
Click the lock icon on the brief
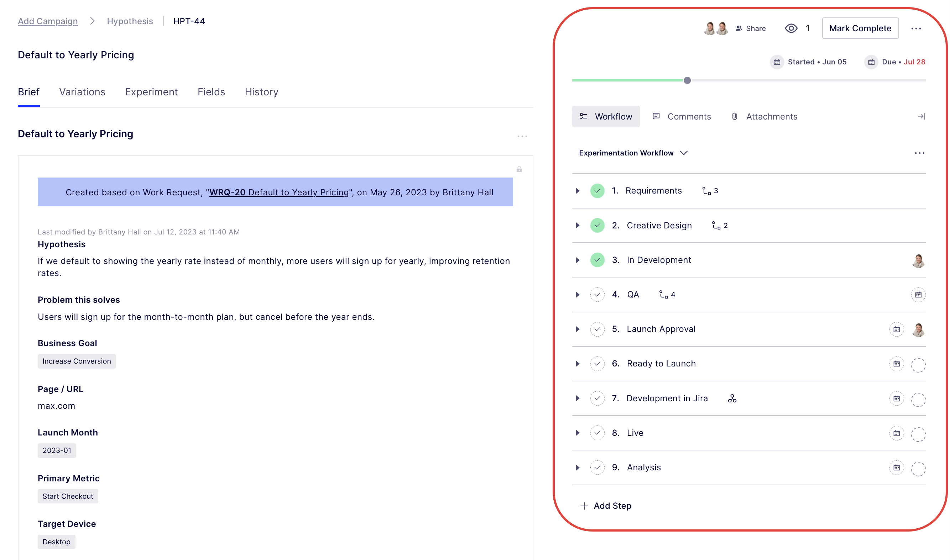[x=520, y=169]
